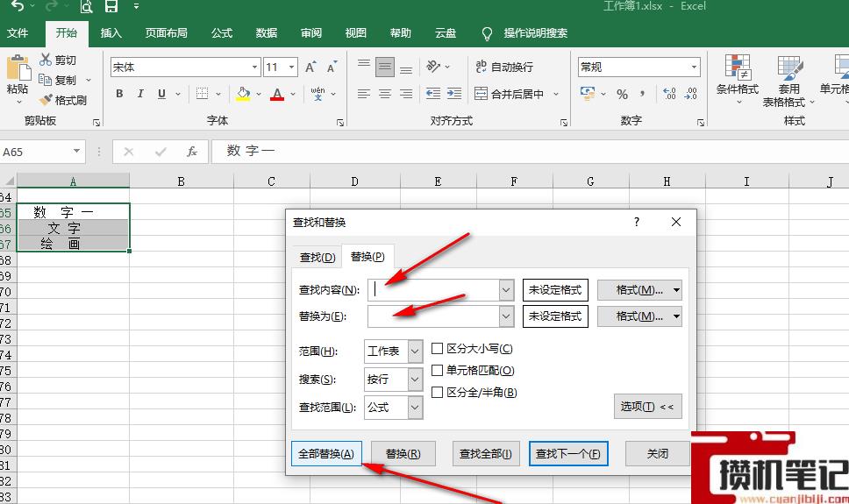This screenshot has width=849, height=504.
Task: Decrease font size with smaller A
Action: (332, 67)
